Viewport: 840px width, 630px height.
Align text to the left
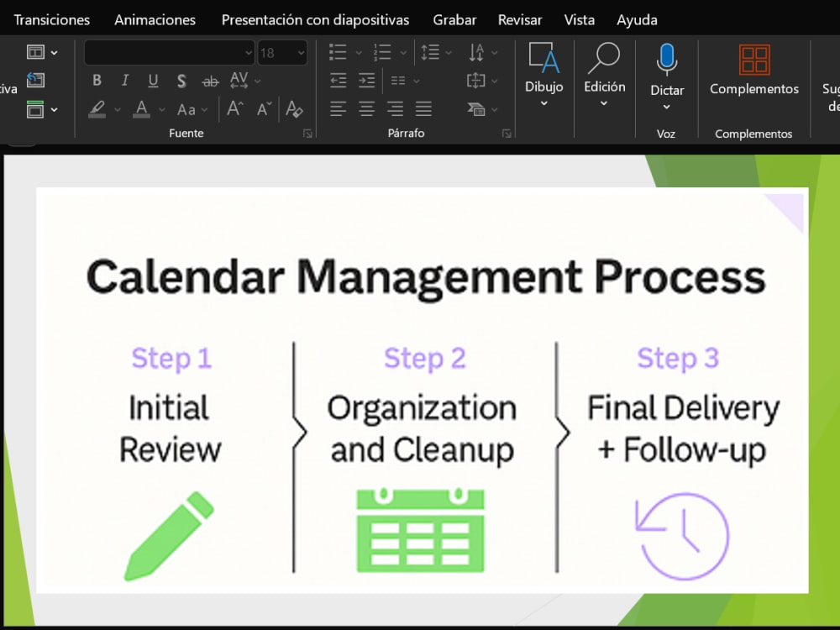(x=338, y=109)
